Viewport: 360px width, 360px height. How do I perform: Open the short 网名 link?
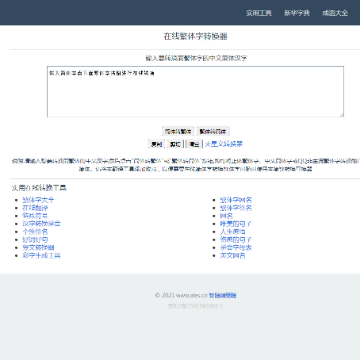pyautogui.click(x=226, y=216)
